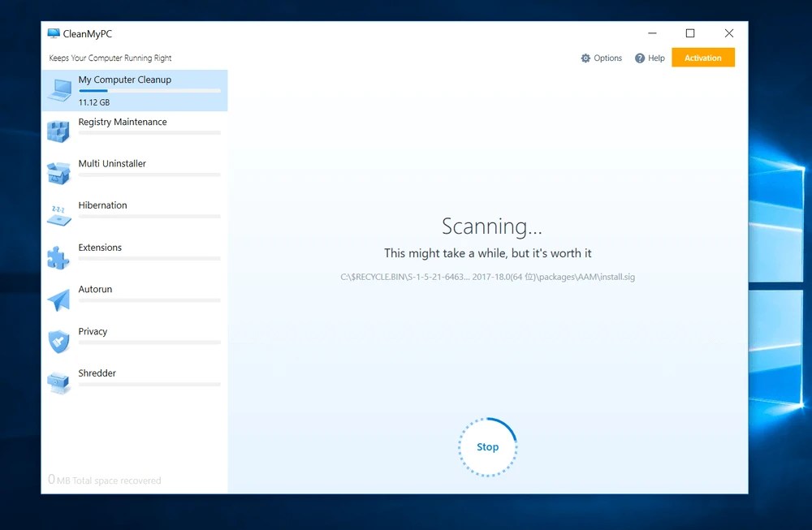Viewport: 812px width, 530px height.
Task: Click the 0 MB Total space recovered label
Action: [x=103, y=480]
